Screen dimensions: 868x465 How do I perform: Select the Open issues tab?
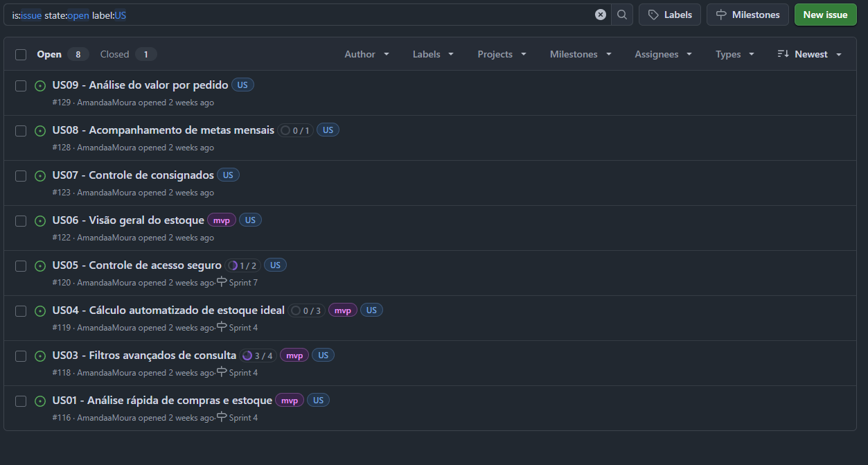click(62, 54)
